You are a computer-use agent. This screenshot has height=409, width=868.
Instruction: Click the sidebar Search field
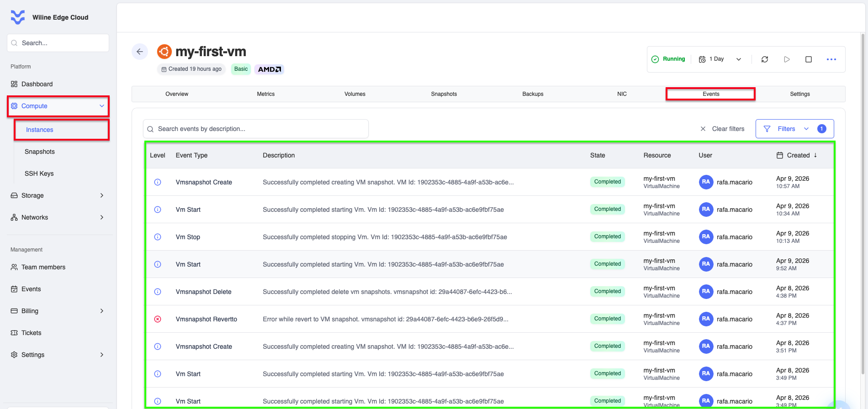click(58, 43)
